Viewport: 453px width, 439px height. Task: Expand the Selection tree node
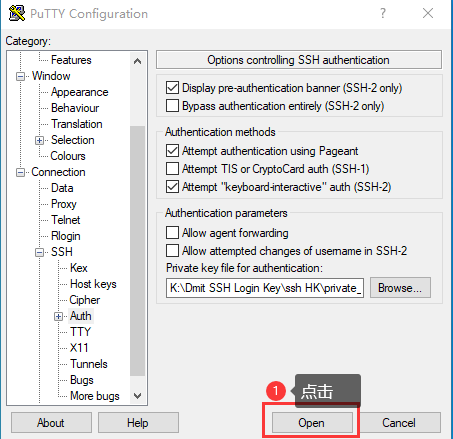pos(39,141)
